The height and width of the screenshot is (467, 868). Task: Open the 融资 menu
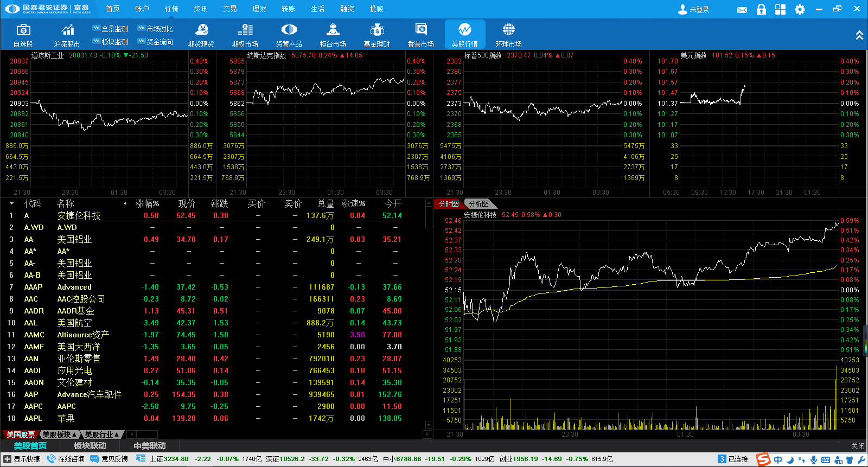coord(347,9)
